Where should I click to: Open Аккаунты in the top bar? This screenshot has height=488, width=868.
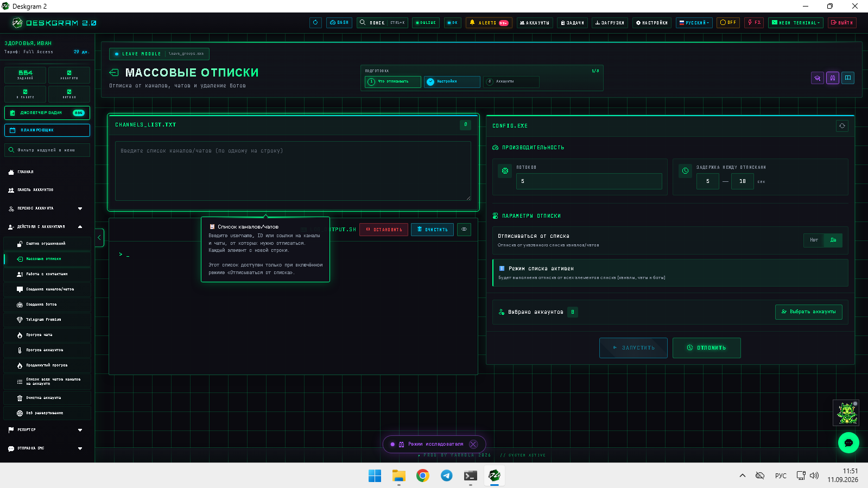coord(535,23)
